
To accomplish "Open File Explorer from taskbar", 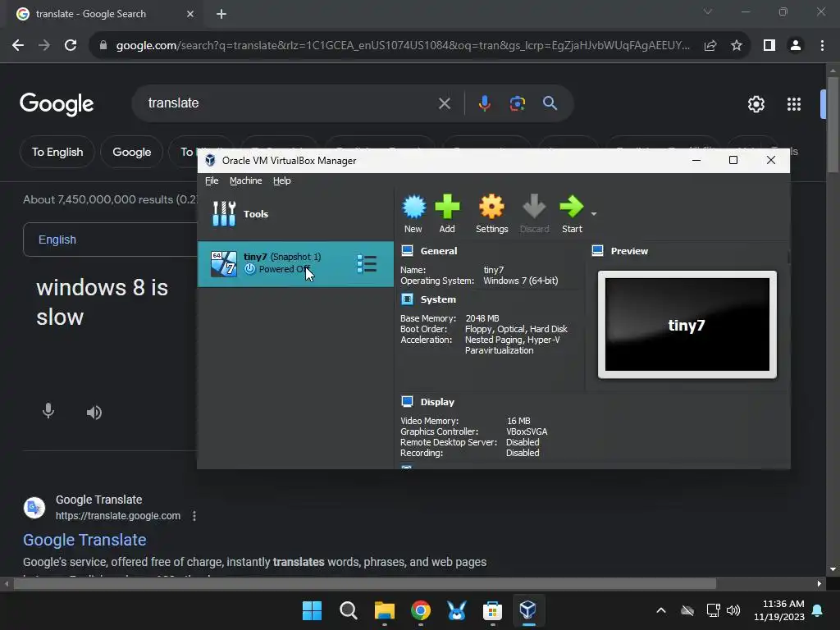I will (384, 610).
